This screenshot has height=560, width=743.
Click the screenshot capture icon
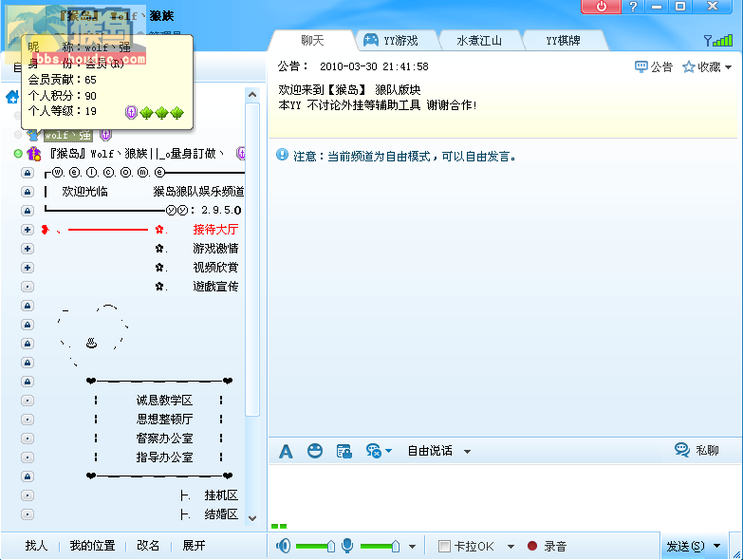(x=344, y=451)
